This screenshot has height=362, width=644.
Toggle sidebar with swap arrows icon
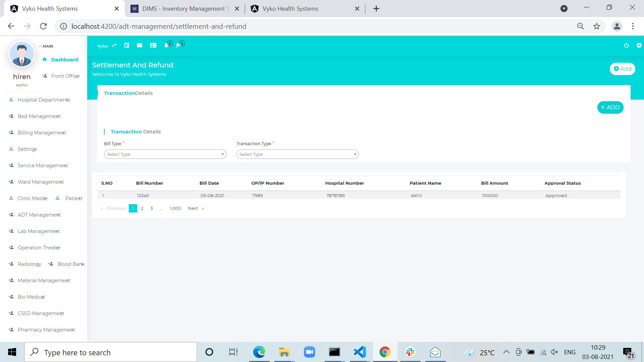pos(114,46)
